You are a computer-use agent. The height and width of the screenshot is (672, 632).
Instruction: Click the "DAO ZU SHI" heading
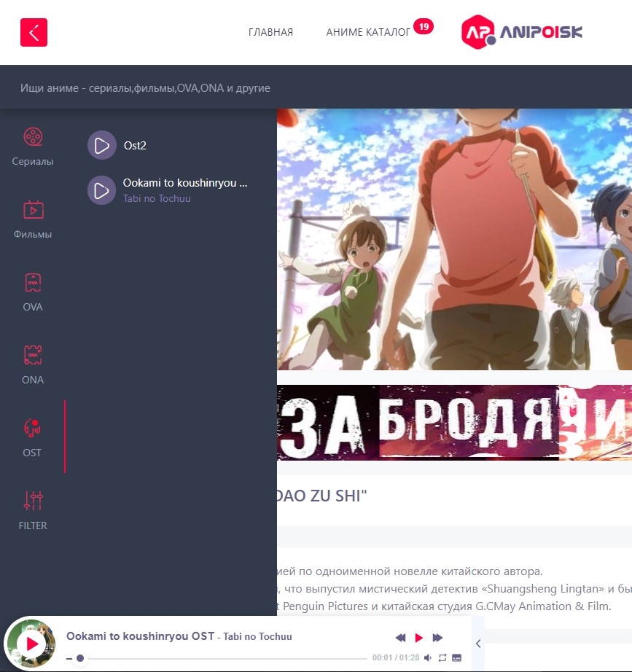click(x=322, y=496)
